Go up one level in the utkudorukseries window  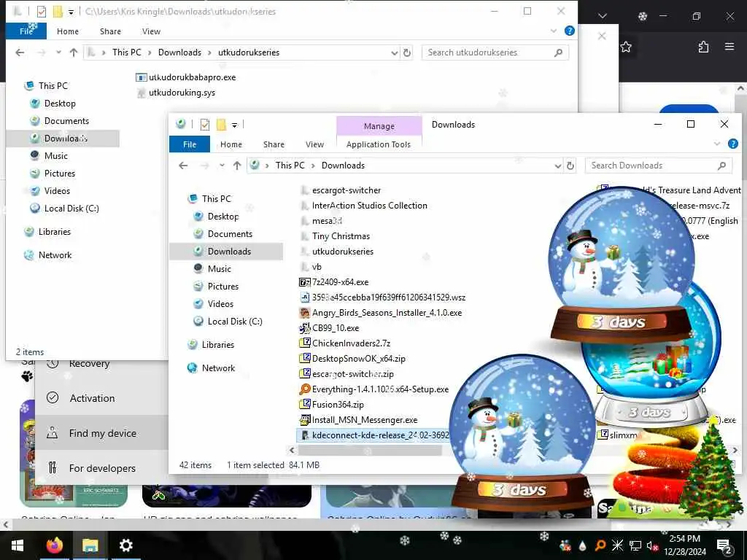[74, 52]
